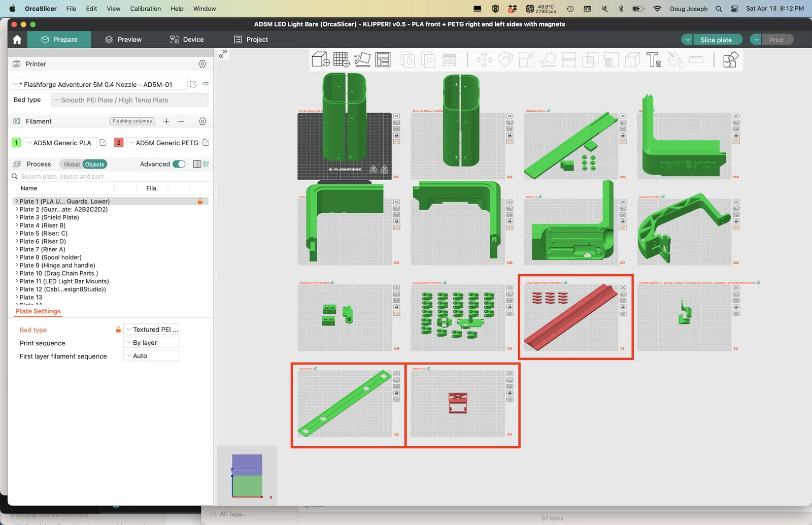Switch process scope to Objects
The height and width of the screenshot is (525, 812).
95,164
